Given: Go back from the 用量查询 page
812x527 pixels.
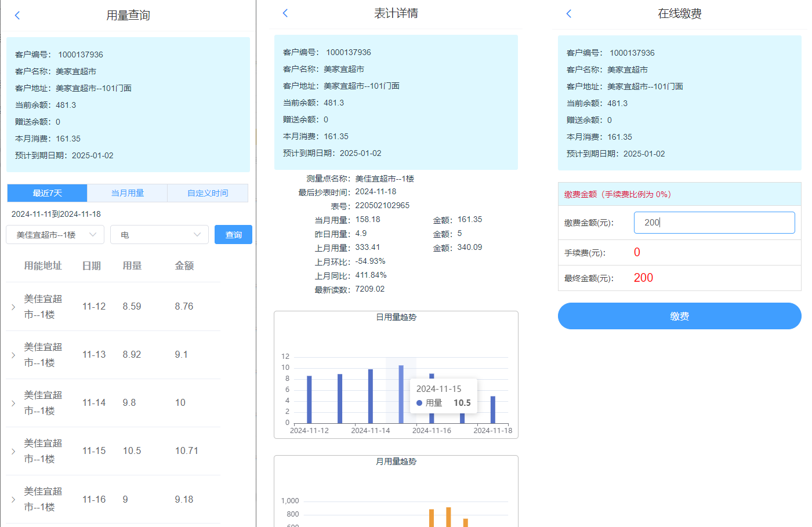Looking at the screenshot, I should tap(17, 16).
